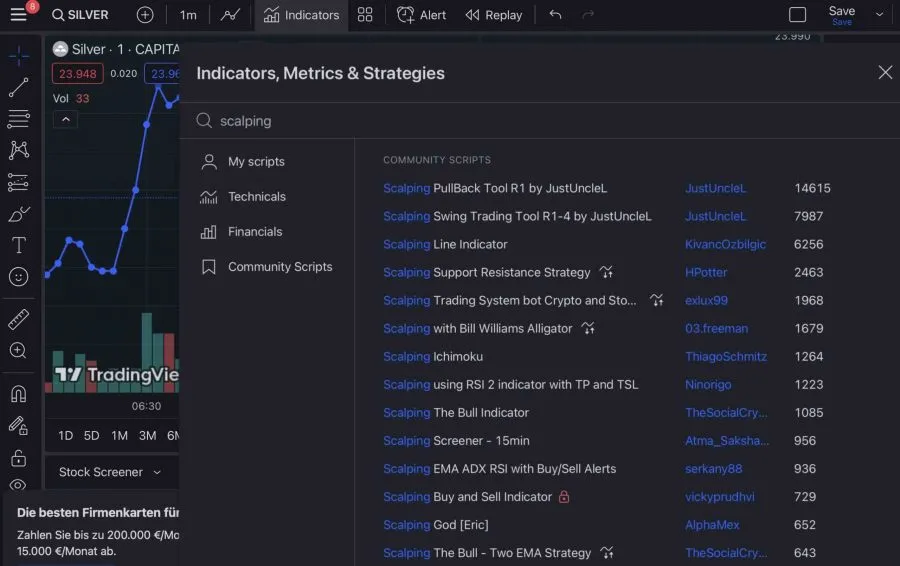Viewport: 900px width, 566px height.
Task: Select the 1D time range
Action: [x=65, y=435]
